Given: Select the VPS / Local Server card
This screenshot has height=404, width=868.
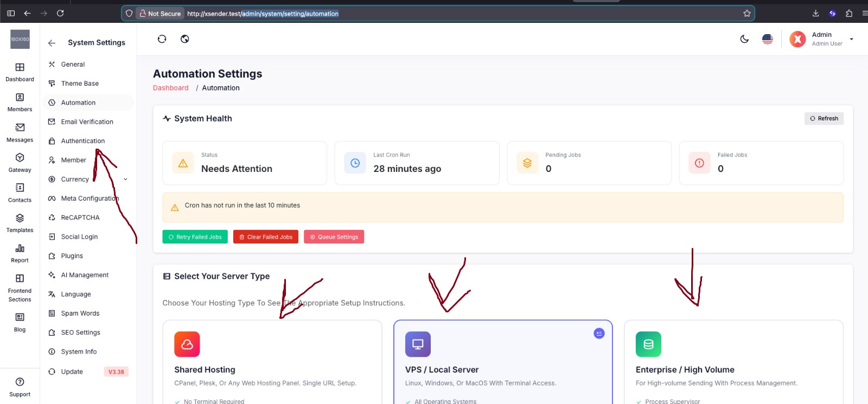Looking at the screenshot, I should point(502,361).
